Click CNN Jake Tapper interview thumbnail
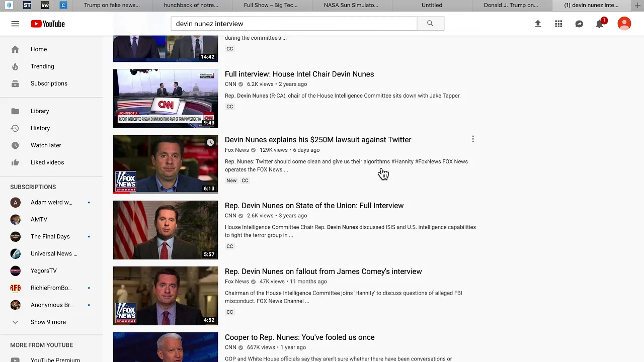The image size is (644, 362). (166, 99)
